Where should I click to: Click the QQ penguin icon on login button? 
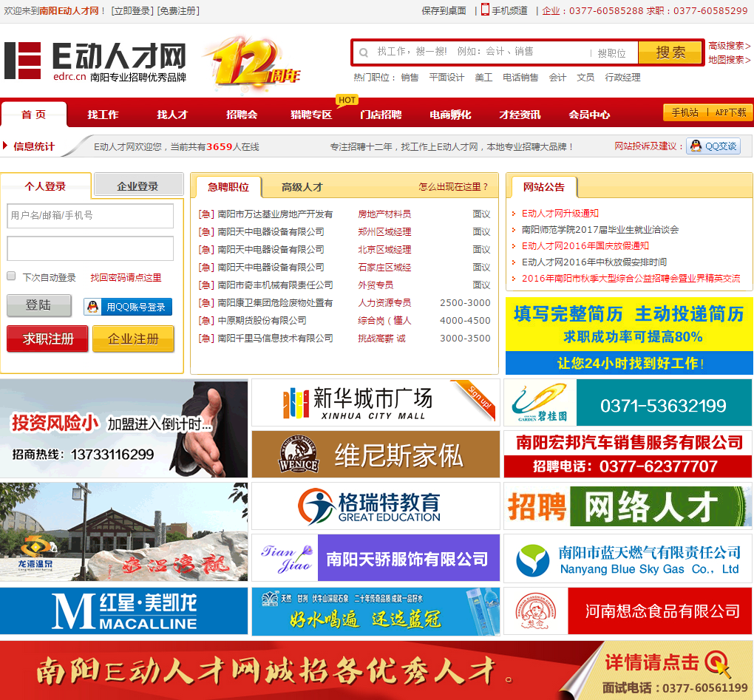(93, 307)
